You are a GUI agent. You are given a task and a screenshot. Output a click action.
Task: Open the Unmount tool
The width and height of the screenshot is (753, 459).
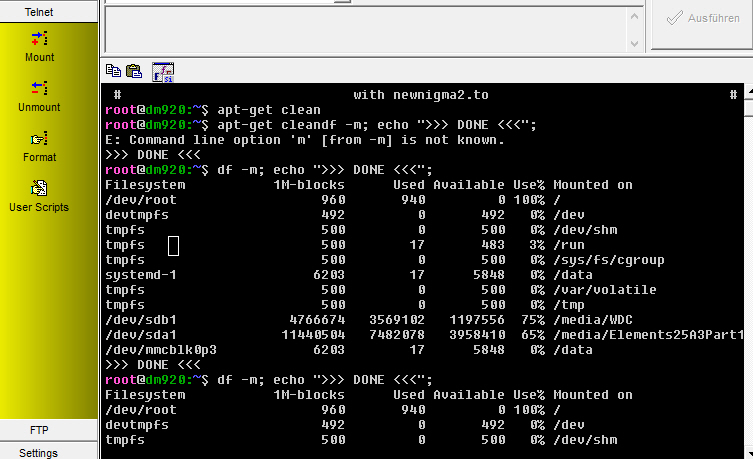(39, 97)
